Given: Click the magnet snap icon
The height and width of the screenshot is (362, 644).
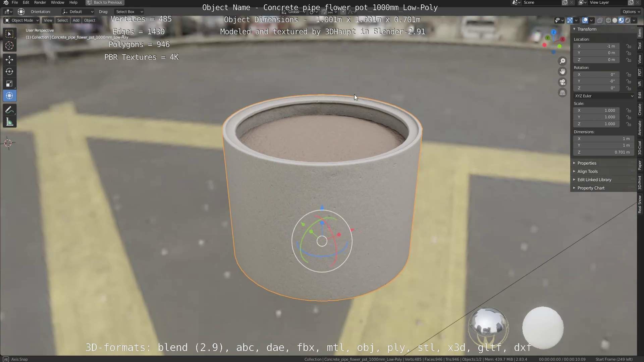Looking at the screenshot, I should (x=324, y=12).
